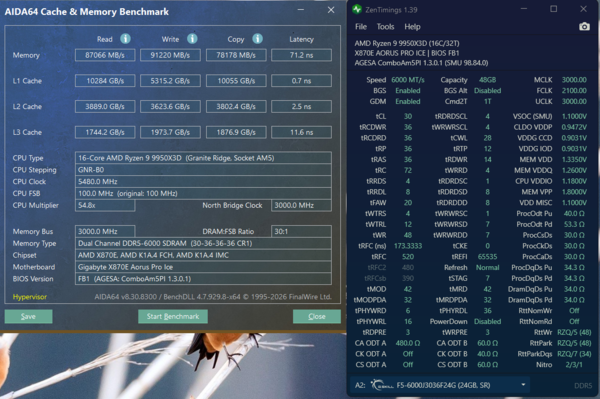
Task: Click the BIOS Version FB1 field
Action: 203,279
